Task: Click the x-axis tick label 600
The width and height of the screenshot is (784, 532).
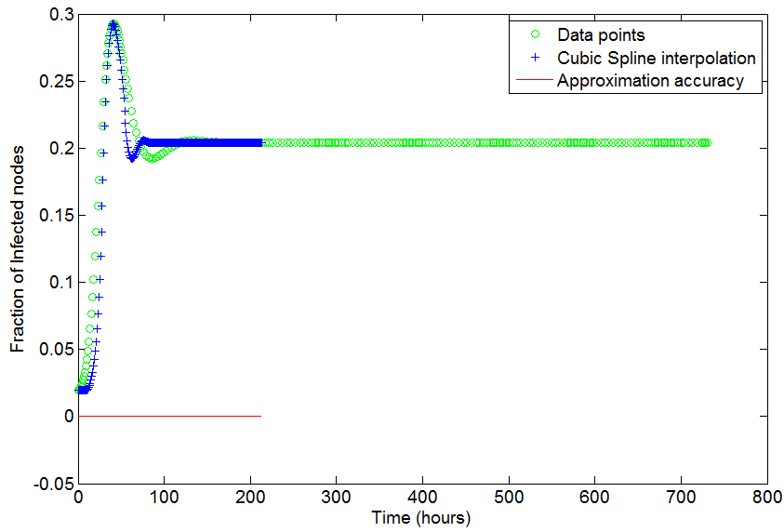Action: pos(595,497)
